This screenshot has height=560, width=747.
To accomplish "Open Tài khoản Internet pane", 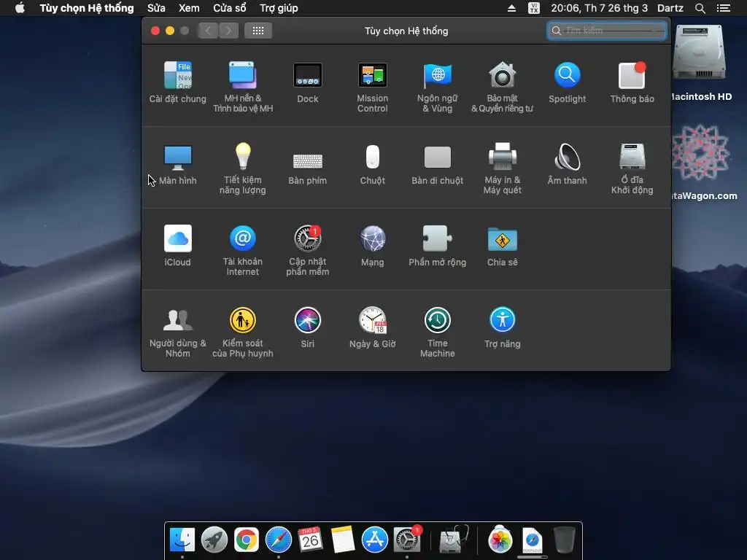I will [242, 251].
